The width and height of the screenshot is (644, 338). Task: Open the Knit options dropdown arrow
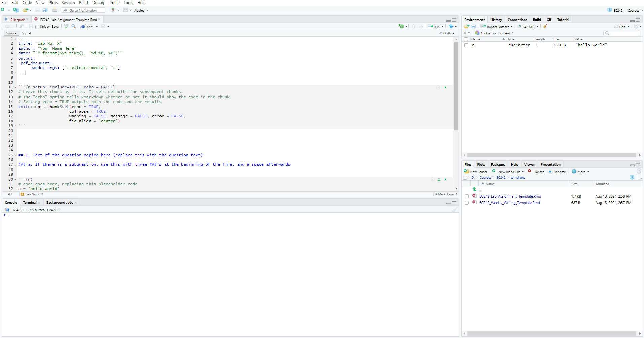coord(97,27)
